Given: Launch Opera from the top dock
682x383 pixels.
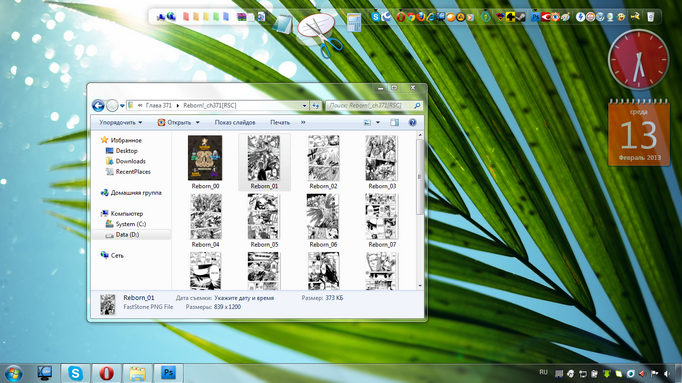Looking at the screenshot, I should click(x=401, y=17).
